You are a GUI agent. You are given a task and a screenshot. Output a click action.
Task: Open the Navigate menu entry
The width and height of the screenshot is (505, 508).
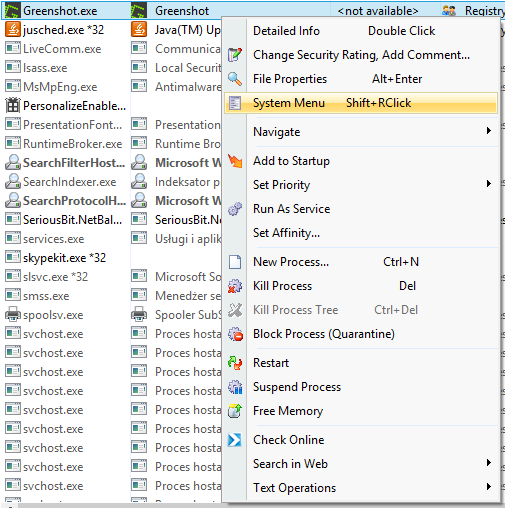click(x=361, y=132)
